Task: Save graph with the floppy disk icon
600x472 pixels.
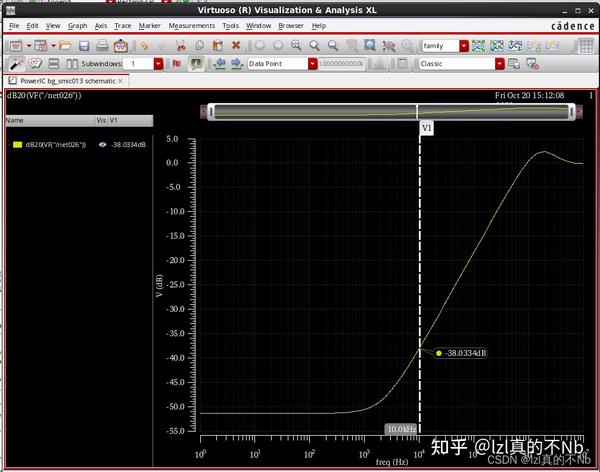Action: 84,46
